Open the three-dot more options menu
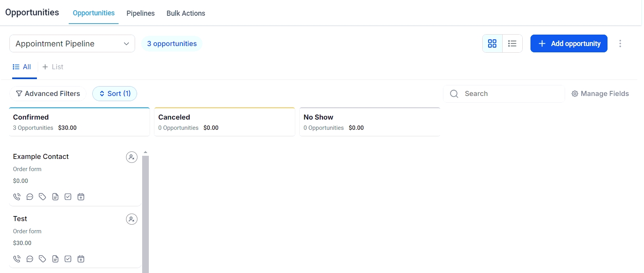Viewport: 644px width, 273px height. pyautogui.click(x=620, y=43)
